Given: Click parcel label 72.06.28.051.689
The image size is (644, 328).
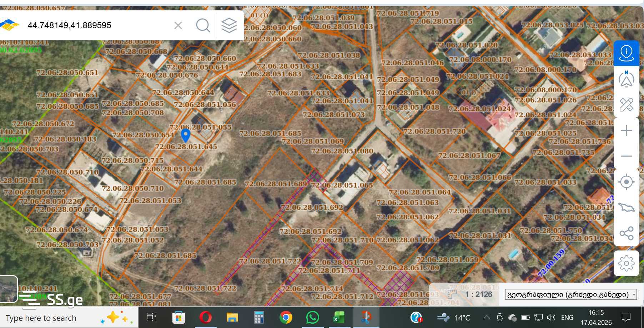Looking at the screenshot, I should coord(276,184).
